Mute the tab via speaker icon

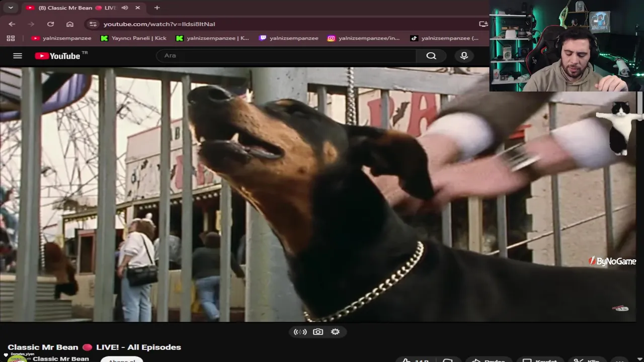click(125, 8)
